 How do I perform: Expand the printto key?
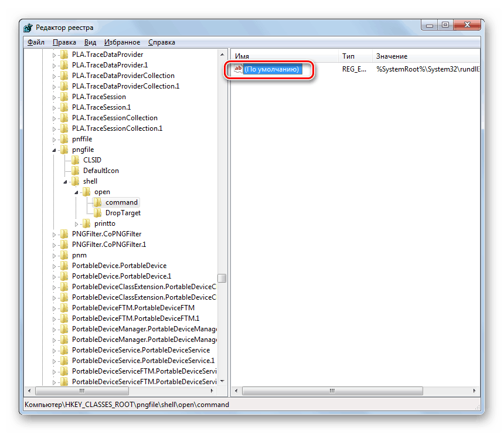click(76, 223)
